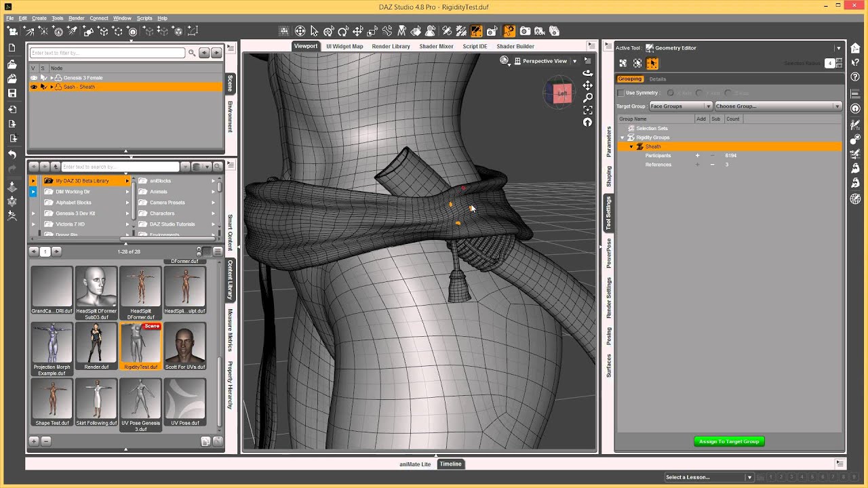Image resolution: width=868 pixels, height=488 pixels.
Task: Switch to the Shader Mixer tab
Action: [436, 46]
